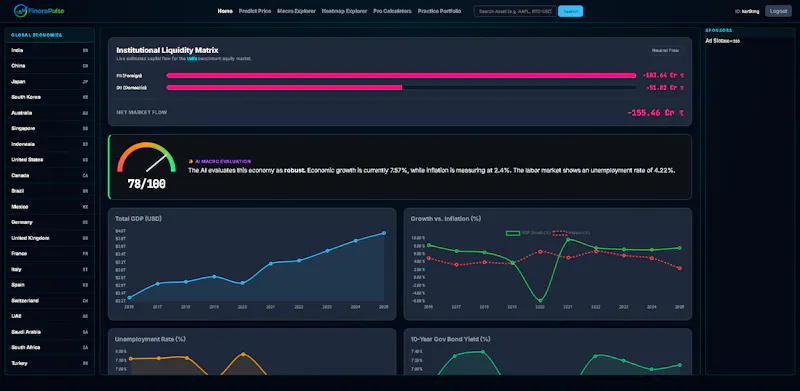Click the NET MARKET FLOW label
800x391 pixels.
tap(142, 112)
